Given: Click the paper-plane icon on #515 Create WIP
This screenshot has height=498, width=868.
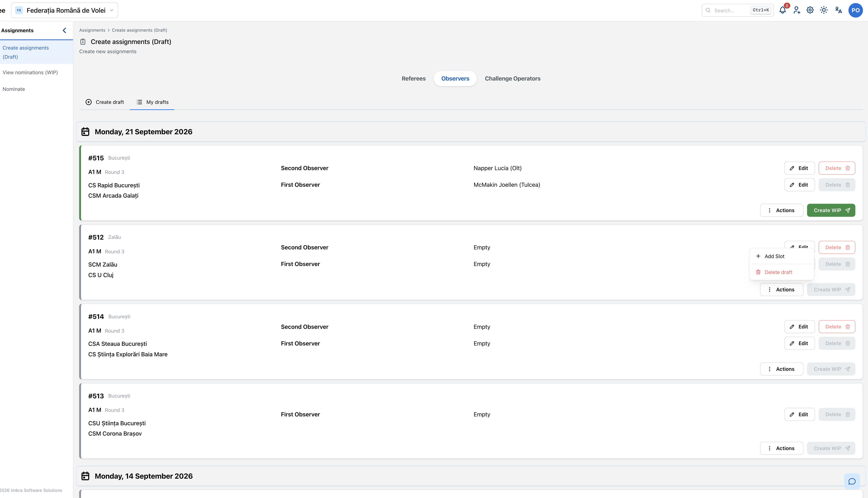Looking at the screenshot, I should pos(848,210).
